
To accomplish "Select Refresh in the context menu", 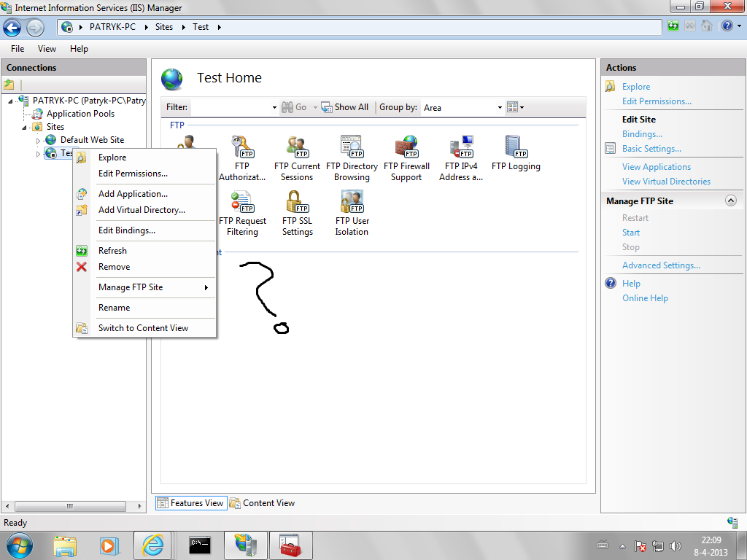I will tap(145, 251).
